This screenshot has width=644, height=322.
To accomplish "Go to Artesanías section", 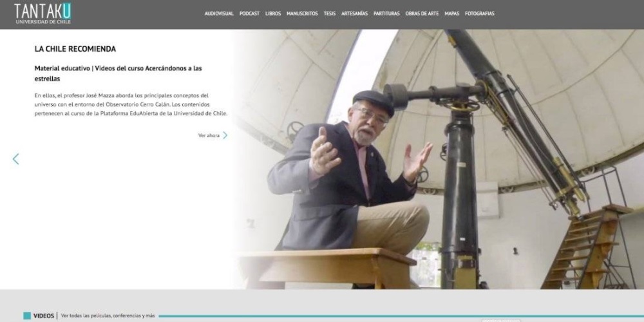I will point(355,14).
